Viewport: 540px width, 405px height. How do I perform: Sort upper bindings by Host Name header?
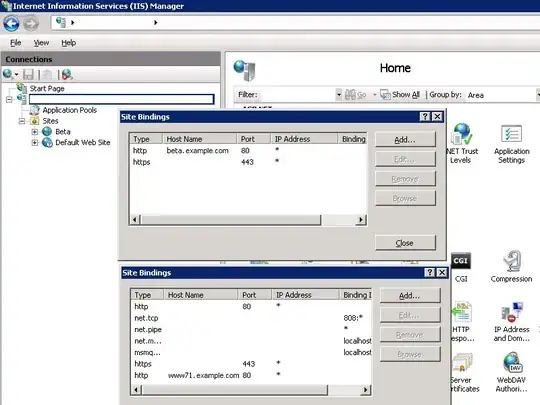coord(199,139)
